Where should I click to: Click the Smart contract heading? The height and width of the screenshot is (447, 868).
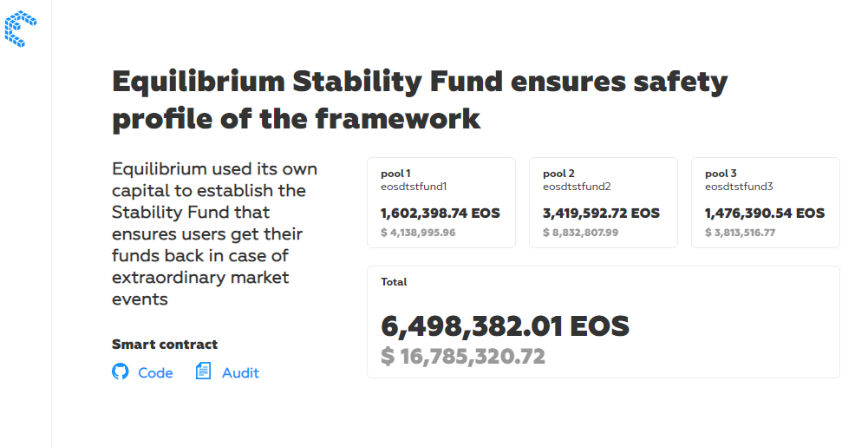point(165,344)
